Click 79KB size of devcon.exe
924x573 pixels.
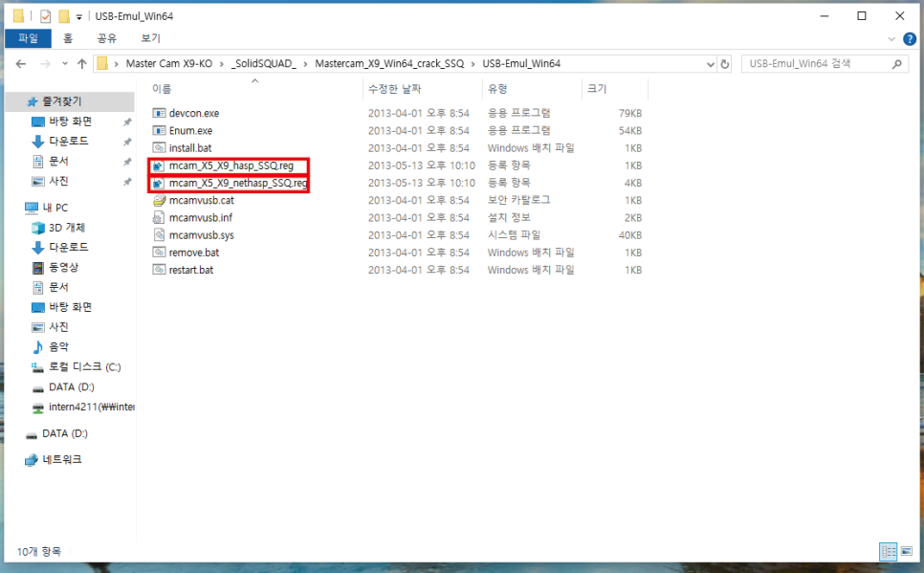(x=630, y=113)
